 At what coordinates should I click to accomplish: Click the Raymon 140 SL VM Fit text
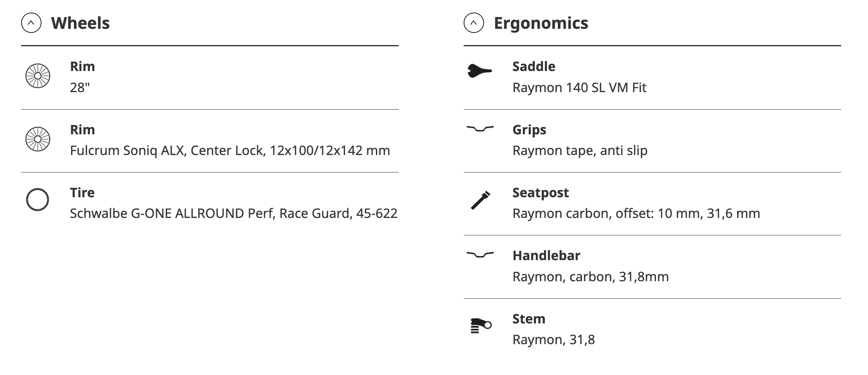point(579,88)
